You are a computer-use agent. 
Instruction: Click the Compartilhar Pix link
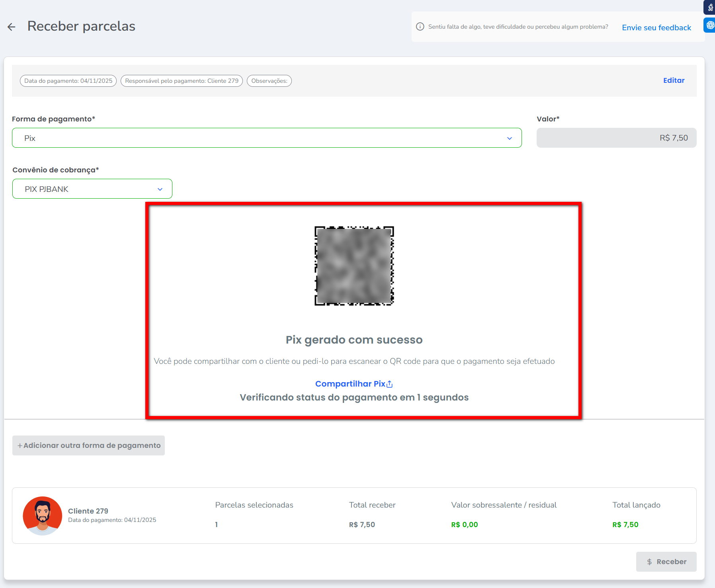coord(350,384)
